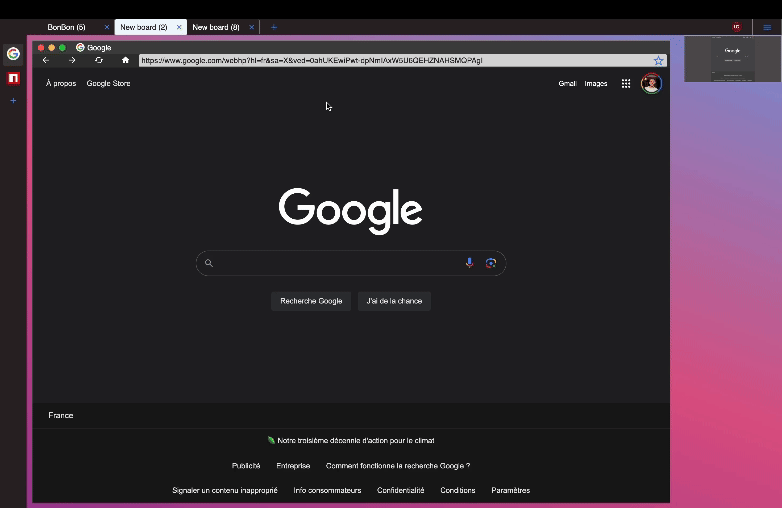Open the Entreprise footer link
The image size is (782, 508).
(x=293, y=466)
